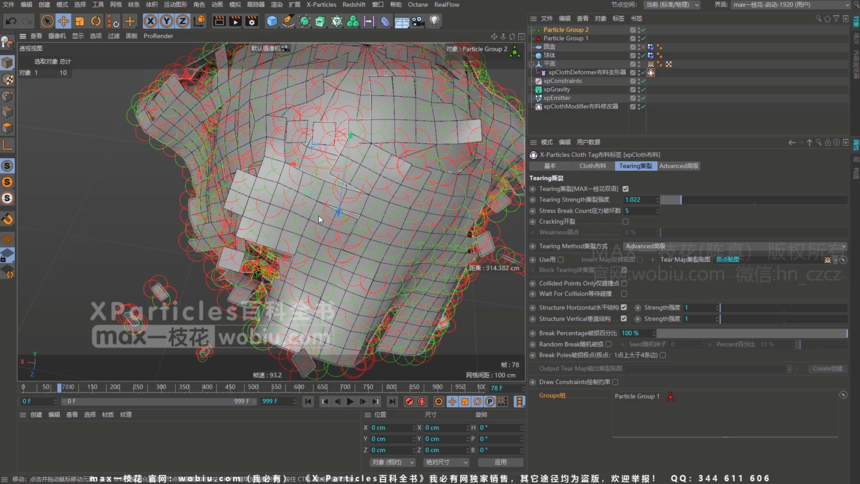Open the ProRender viewport menu

pos(158,36)
